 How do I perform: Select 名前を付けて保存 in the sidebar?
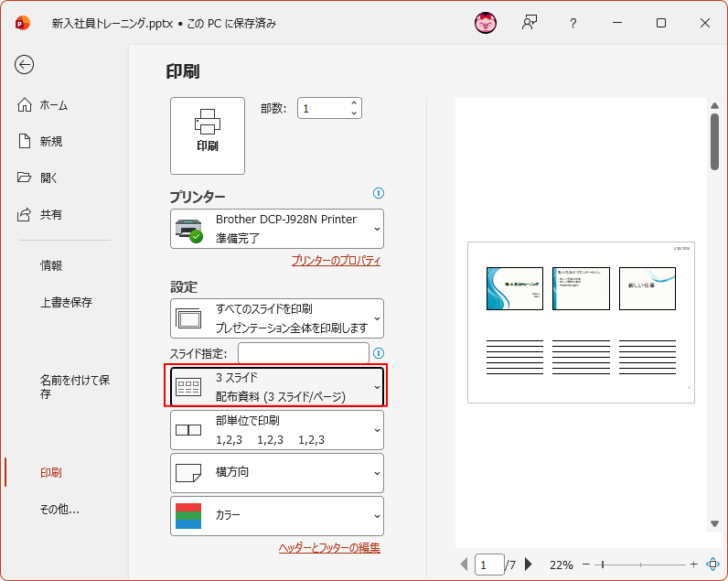[74, 387]
